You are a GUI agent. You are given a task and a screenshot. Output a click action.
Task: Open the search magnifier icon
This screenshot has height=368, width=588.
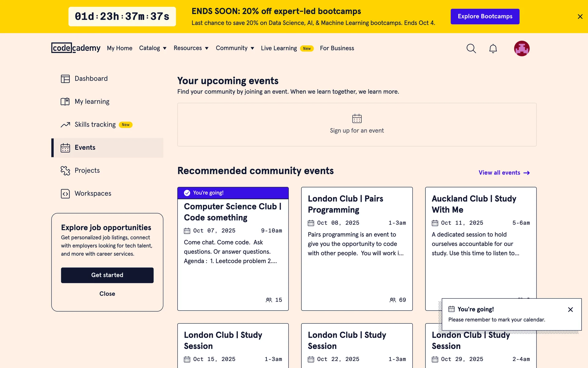click(471, 48)
